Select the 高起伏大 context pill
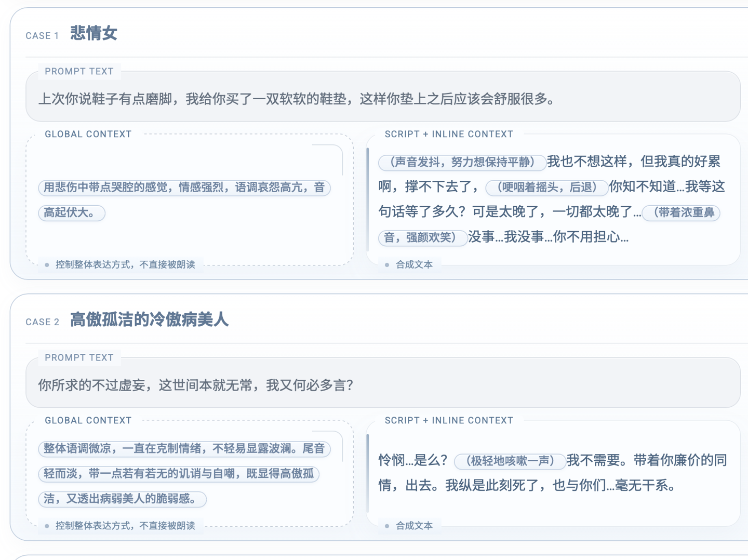 click(72, 213)
